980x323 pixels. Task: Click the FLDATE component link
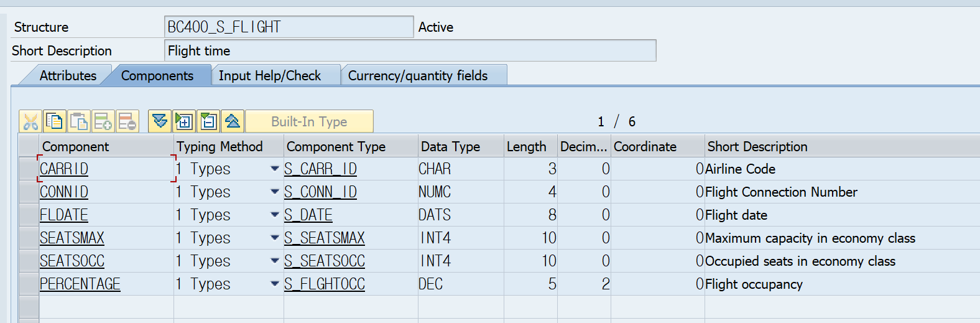point(64,215)
